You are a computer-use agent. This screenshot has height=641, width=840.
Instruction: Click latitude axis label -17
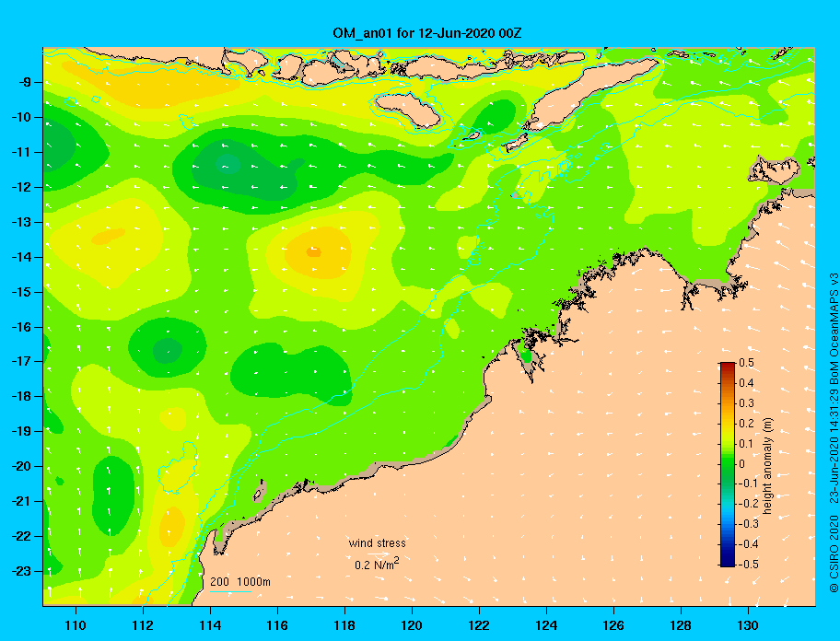click(x=24, y=361)
